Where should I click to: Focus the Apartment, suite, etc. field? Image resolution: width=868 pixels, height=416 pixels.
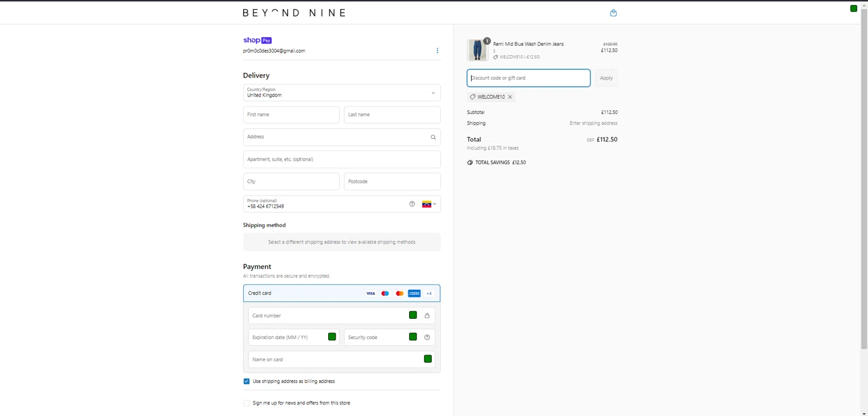[341, 159]
